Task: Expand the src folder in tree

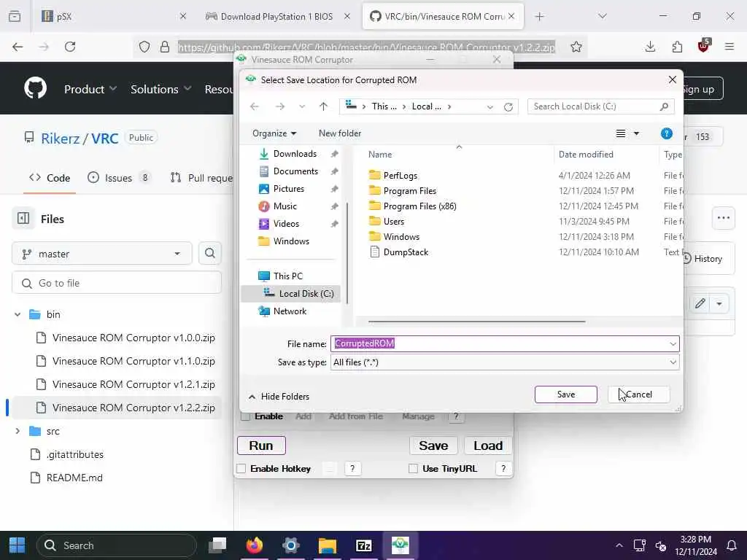Action: coord(18,431)
